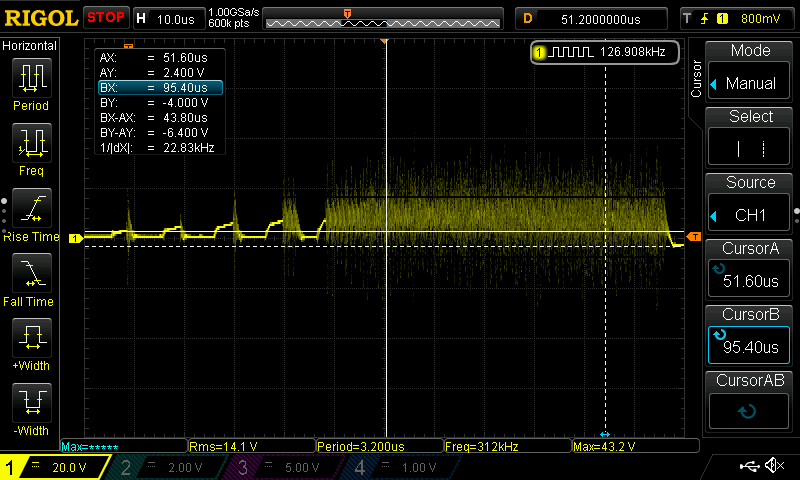Click the Max=43.2 V measurement readout

636,446
